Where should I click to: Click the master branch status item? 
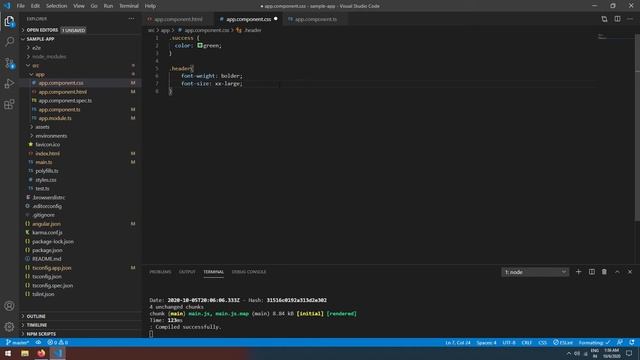(18, 342)
